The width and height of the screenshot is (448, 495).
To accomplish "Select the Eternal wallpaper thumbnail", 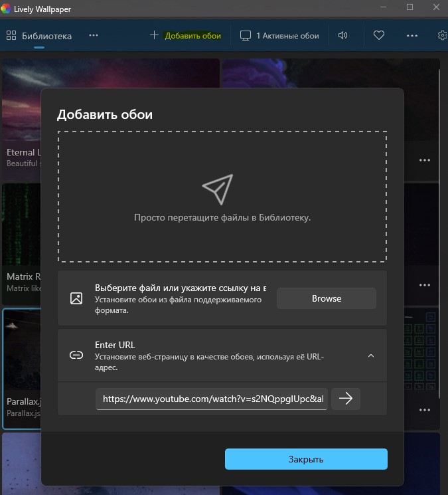I will (21, 101).
